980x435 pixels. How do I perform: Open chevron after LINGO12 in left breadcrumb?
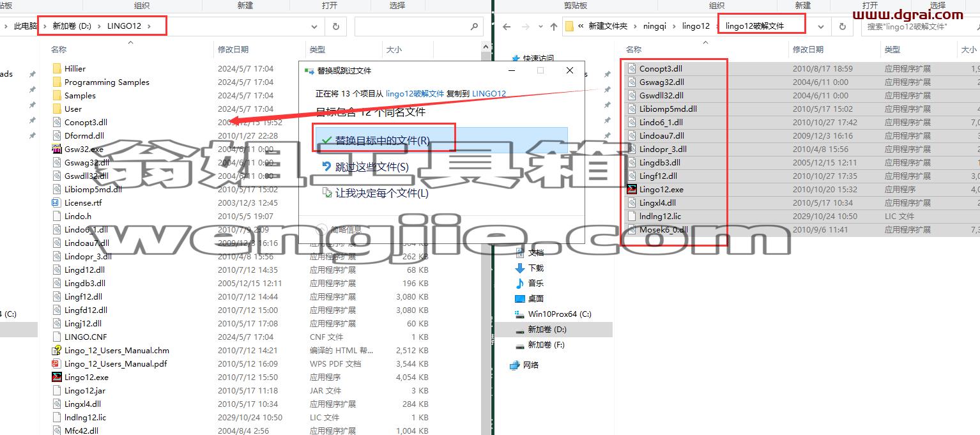[149, 26]
